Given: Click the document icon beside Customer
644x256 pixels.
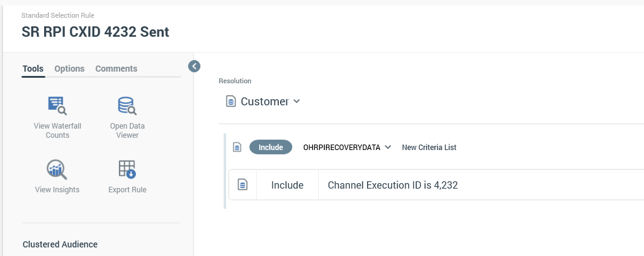Looking at the screenshot, I should (231, 101).
